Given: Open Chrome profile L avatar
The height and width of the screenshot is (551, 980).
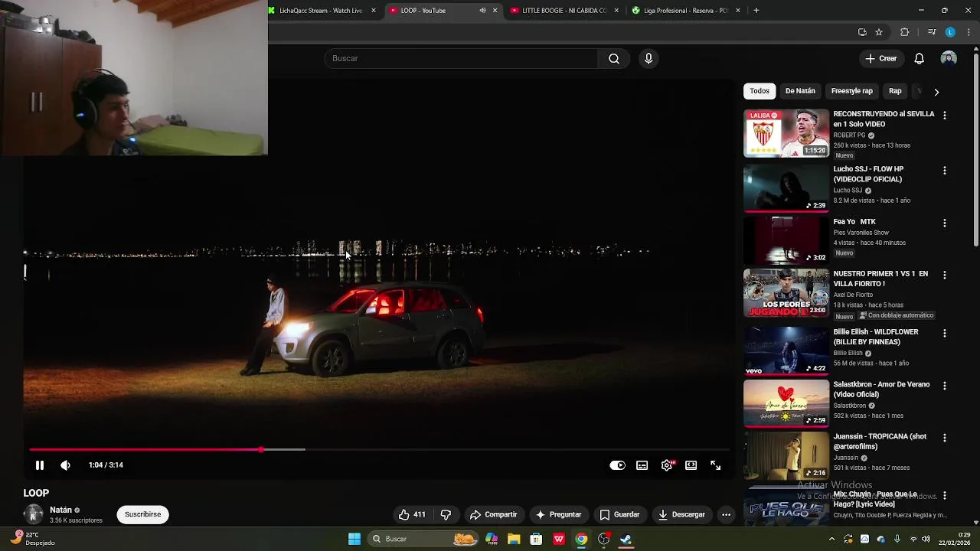Looking at the screenshot, I should coord(950,32).
